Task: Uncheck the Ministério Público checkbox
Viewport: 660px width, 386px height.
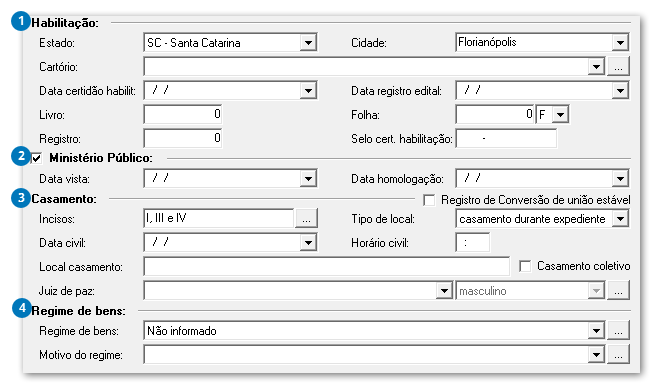Action: [37, 158]
